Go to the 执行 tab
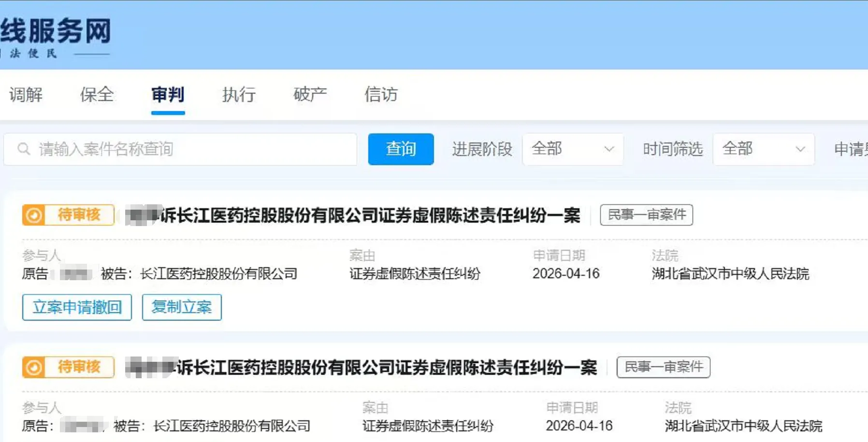 pyautogui.click(x=239, y=94)
